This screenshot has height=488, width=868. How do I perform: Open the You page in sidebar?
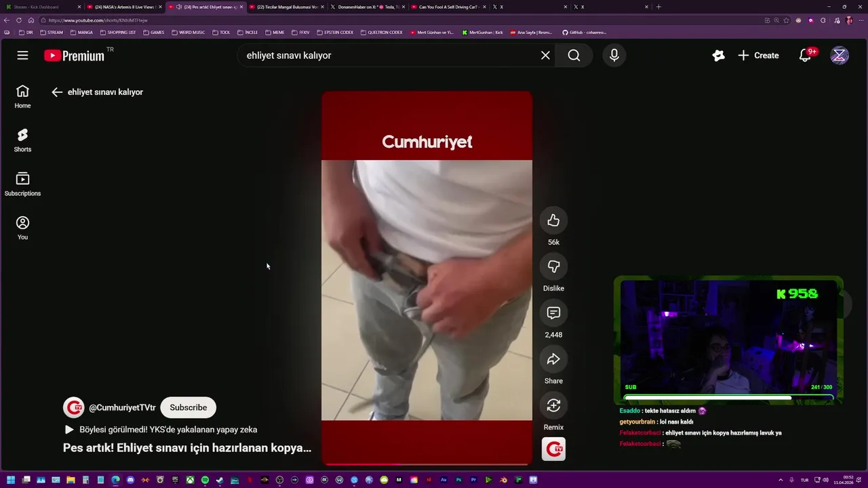[x=22, y=228]
